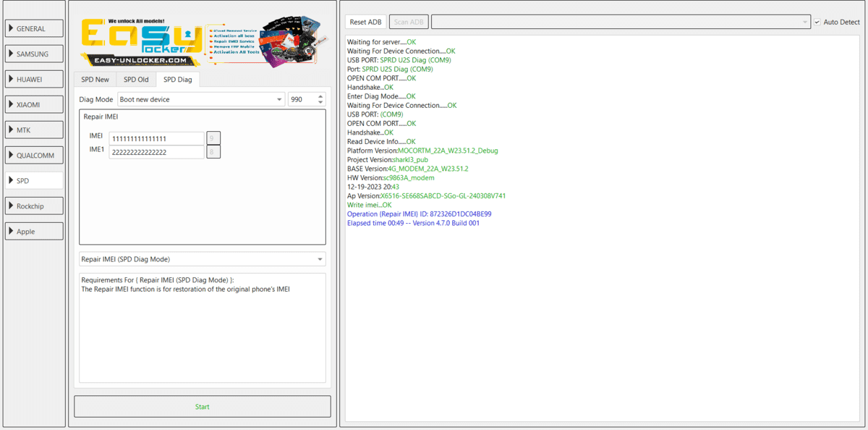Click the 'Elapsed time 00:49' version line
868x430 pixels.
click(x=413, y=223)
